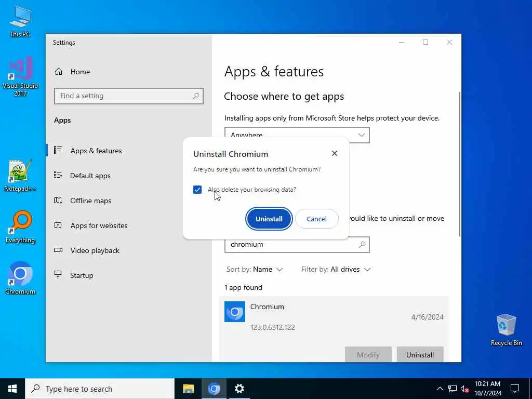The width and height of the screenshot is (532, 399).
Task: Click the Video playback camera icon
Action: (58, 250)
